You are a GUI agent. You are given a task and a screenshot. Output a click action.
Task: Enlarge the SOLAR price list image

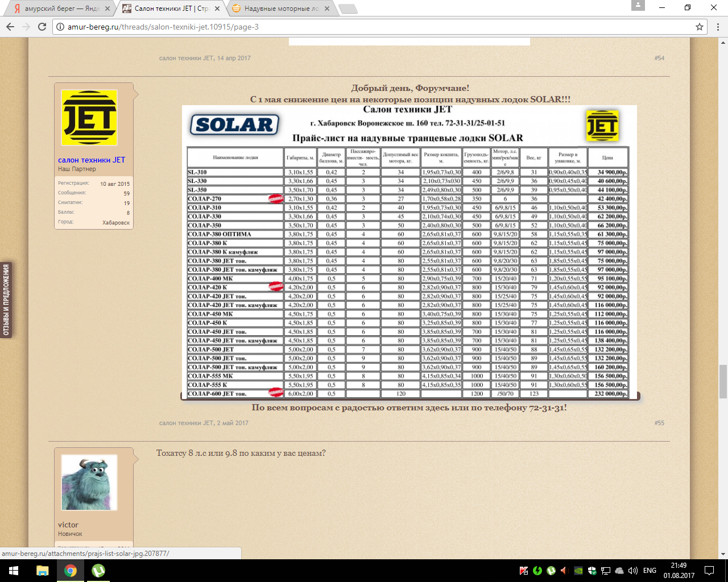(408, 252)
